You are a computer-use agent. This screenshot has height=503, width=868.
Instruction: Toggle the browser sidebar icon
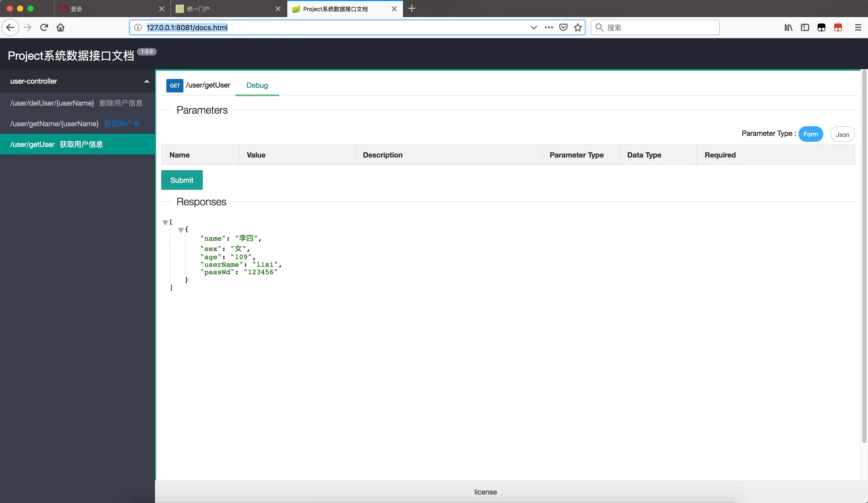(x=805, y=28)
